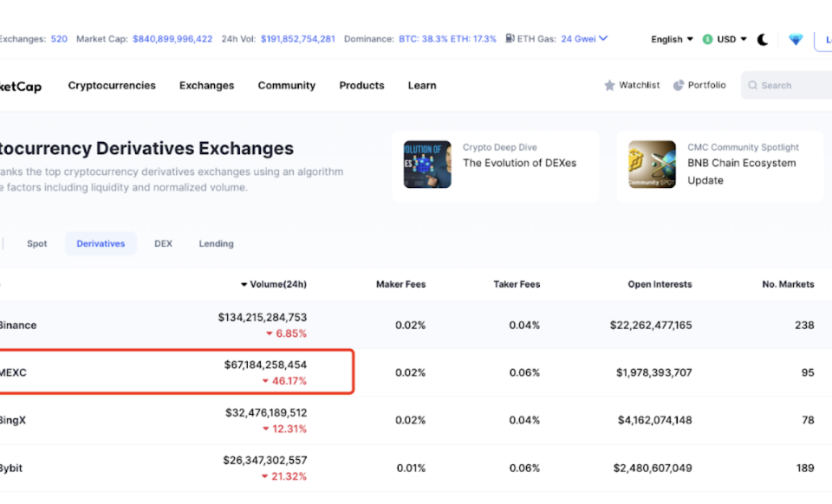Click the diamond rewards icon

click(796, 39)
